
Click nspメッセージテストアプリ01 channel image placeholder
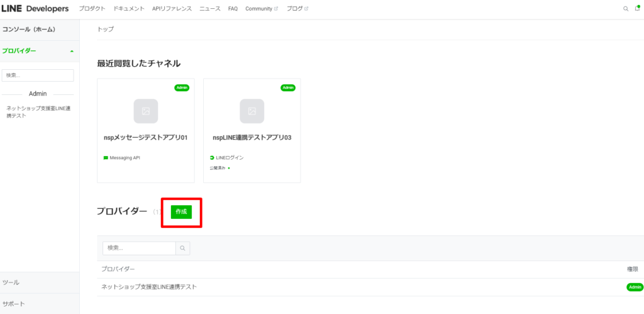coord(145,111)
